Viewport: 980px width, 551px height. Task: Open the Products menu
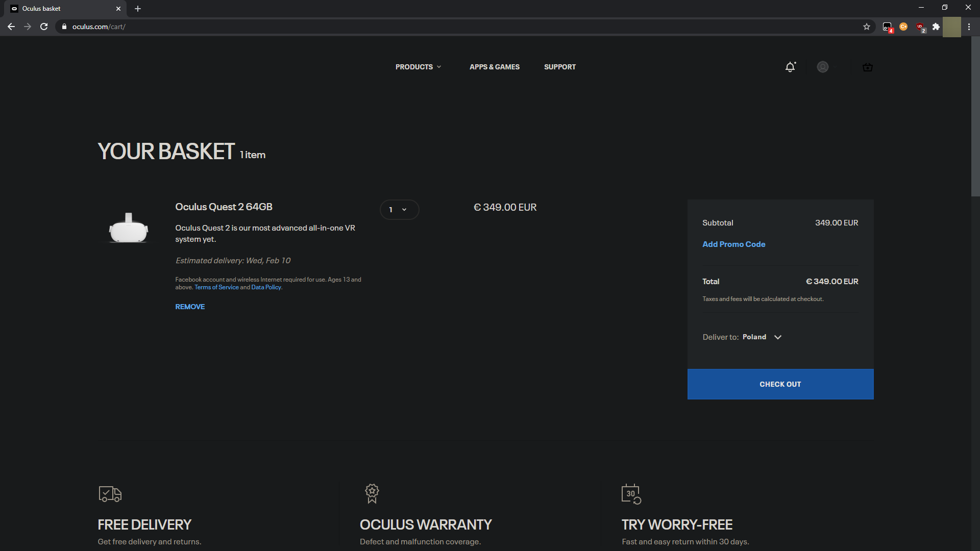pos(418,67)
